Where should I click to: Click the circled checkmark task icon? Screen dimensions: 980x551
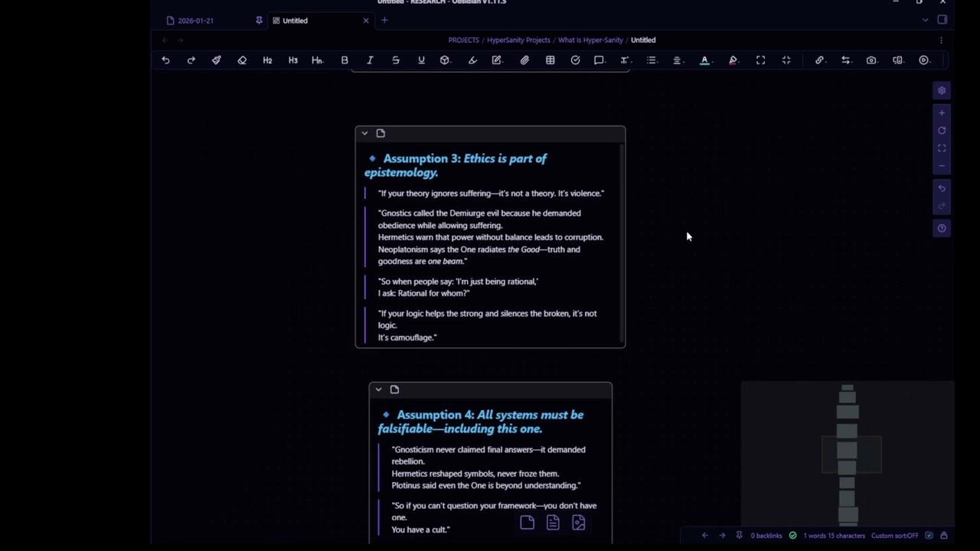click(575, 60)
